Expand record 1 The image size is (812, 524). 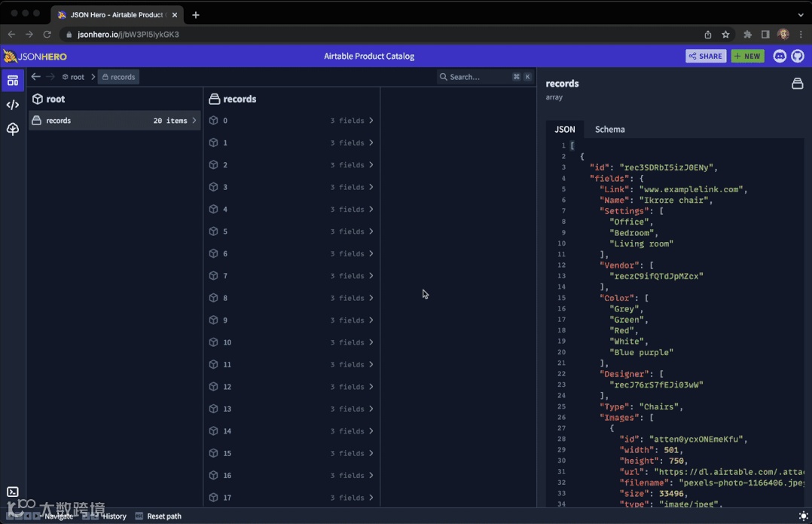coord(291,142)
